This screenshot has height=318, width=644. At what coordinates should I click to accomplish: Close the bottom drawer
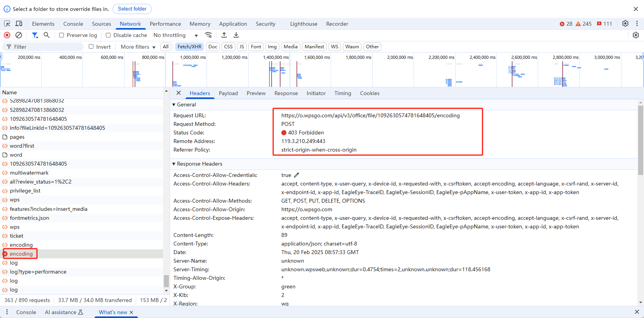pyautogui.click(x=637, y=312)
